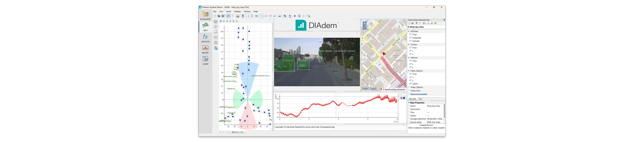Open the File menu
Image resolution: width=644 pixels, height=142 pixels.
215,12
